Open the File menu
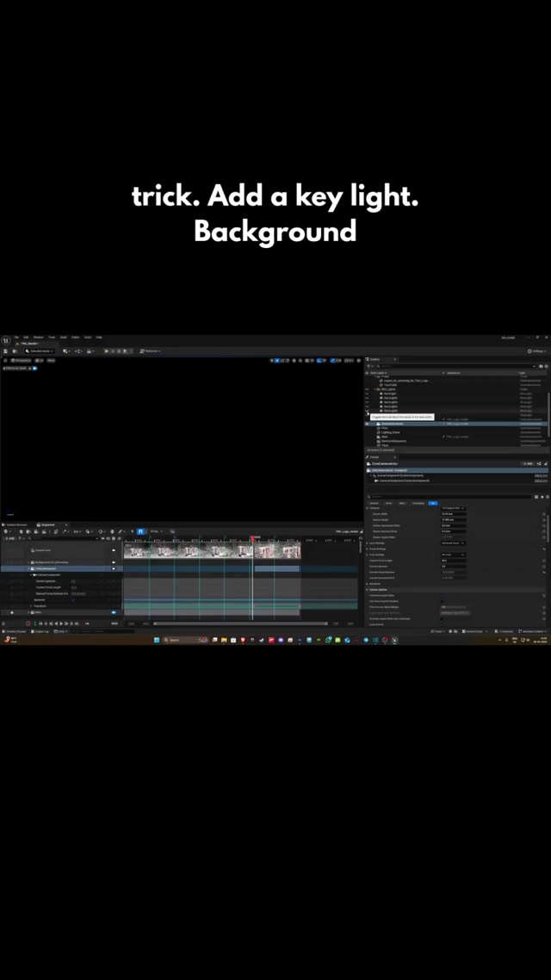Image resolution: width=551 pixels, height=980 pixels. point(15,337)
